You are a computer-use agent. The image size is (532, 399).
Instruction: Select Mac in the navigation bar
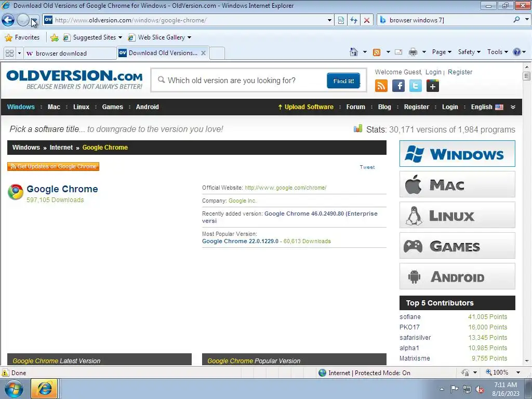pyautogui.click(x=54, y=107)
